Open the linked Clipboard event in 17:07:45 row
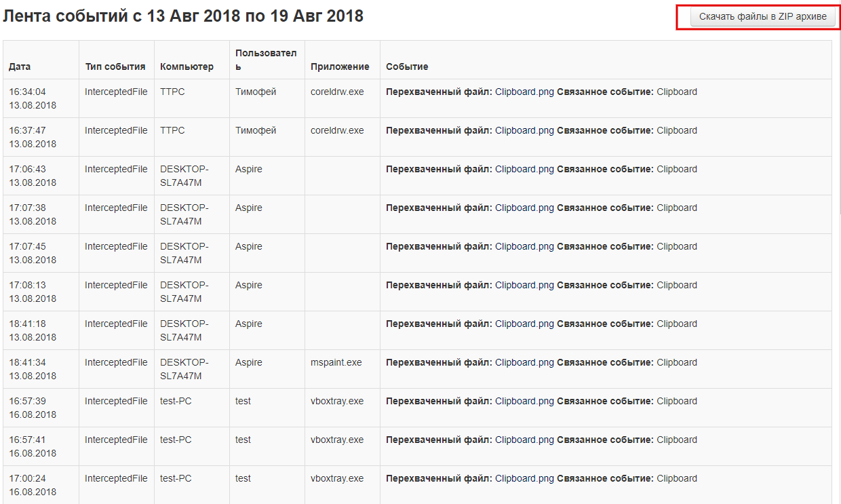 676,246
